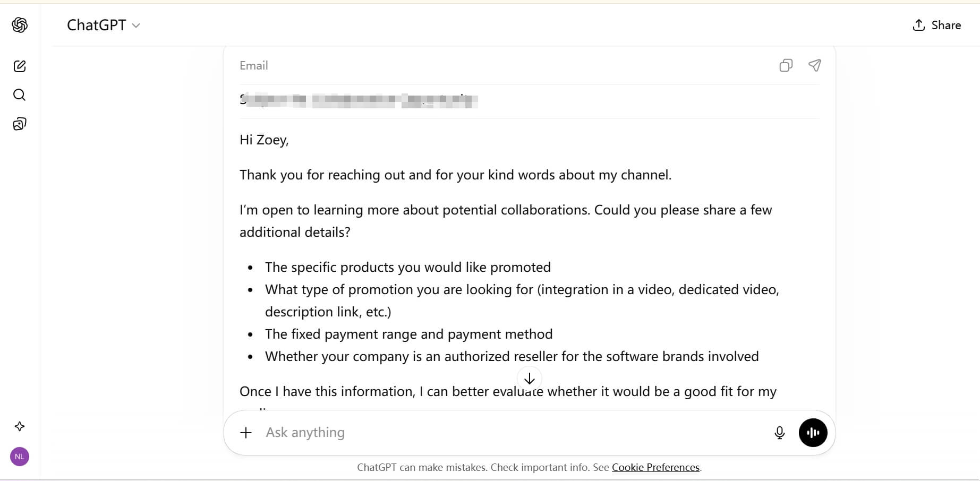The image size is (980, 481).
Task: Click the blurred subject line of the email
Action: pos(359,100)
